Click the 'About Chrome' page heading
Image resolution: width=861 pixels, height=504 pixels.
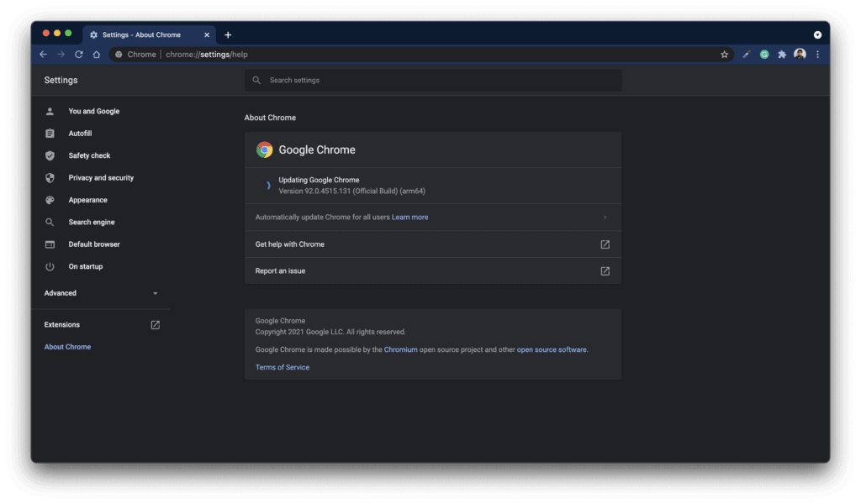270,118
